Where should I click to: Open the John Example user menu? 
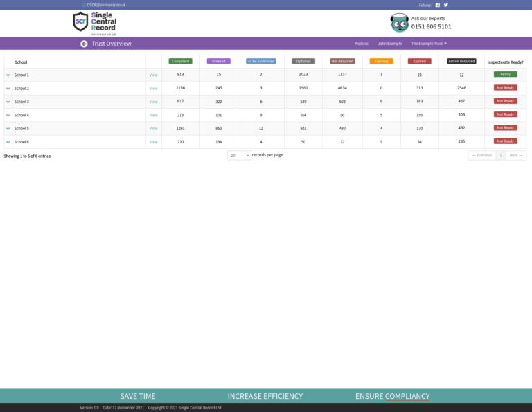[x=389, y=44]
